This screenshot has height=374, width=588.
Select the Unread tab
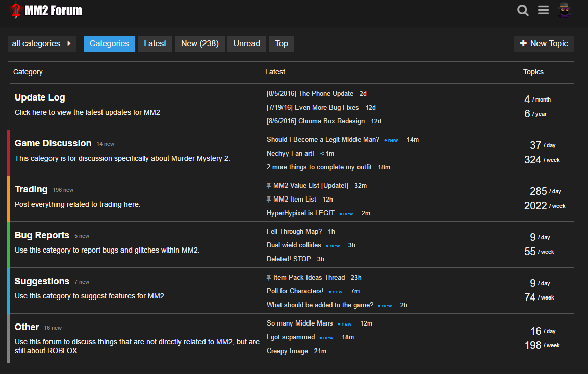[x=246, y=44]
